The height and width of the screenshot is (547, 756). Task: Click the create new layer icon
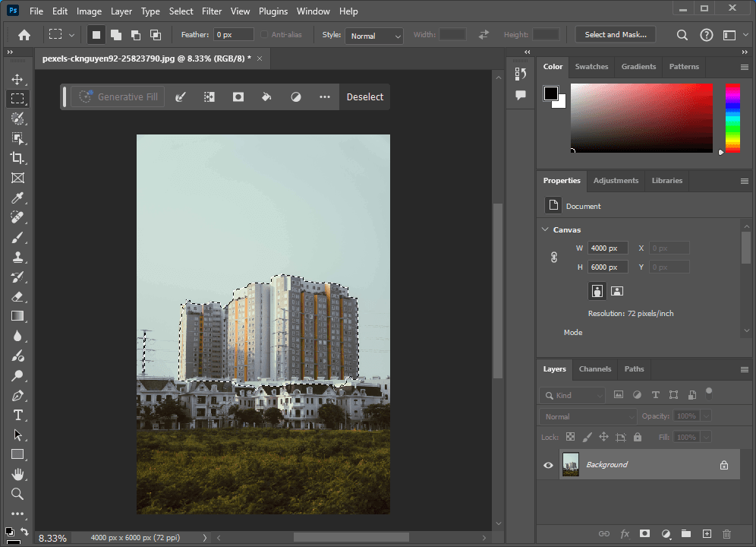click(707, 534)
